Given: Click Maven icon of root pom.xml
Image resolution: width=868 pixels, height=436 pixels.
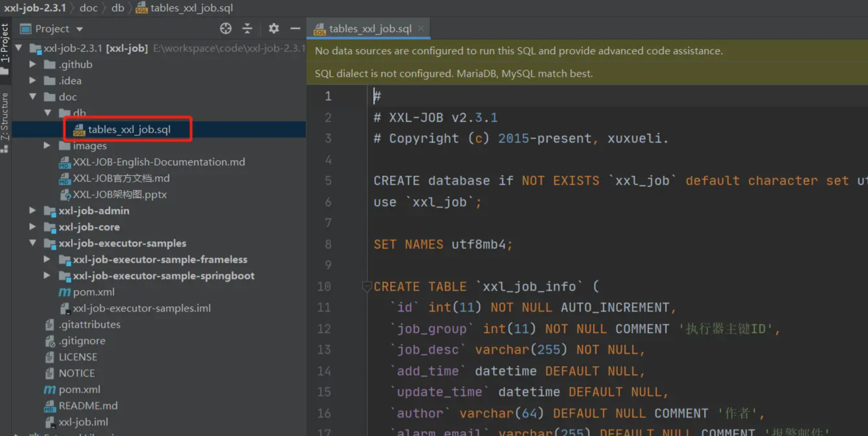Looking at the screenshot, I should coord(49,390).
